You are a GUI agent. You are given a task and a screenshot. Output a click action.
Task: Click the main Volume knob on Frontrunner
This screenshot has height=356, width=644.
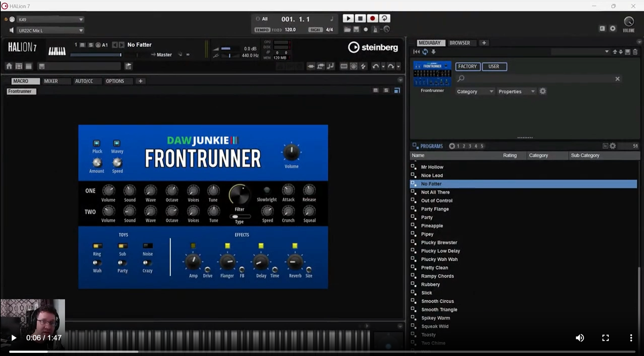point(291,152)
